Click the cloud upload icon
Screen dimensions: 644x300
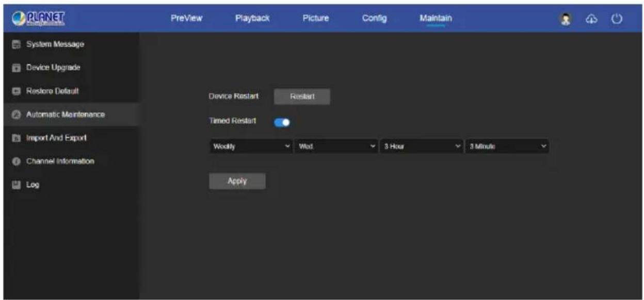pos(590,19)
